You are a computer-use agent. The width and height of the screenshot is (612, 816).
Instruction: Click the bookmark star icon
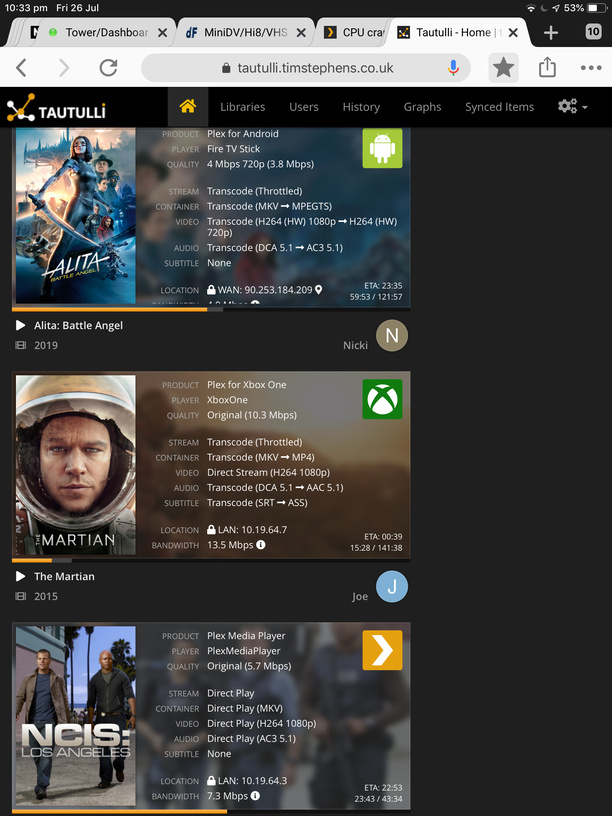pos(503,67)
